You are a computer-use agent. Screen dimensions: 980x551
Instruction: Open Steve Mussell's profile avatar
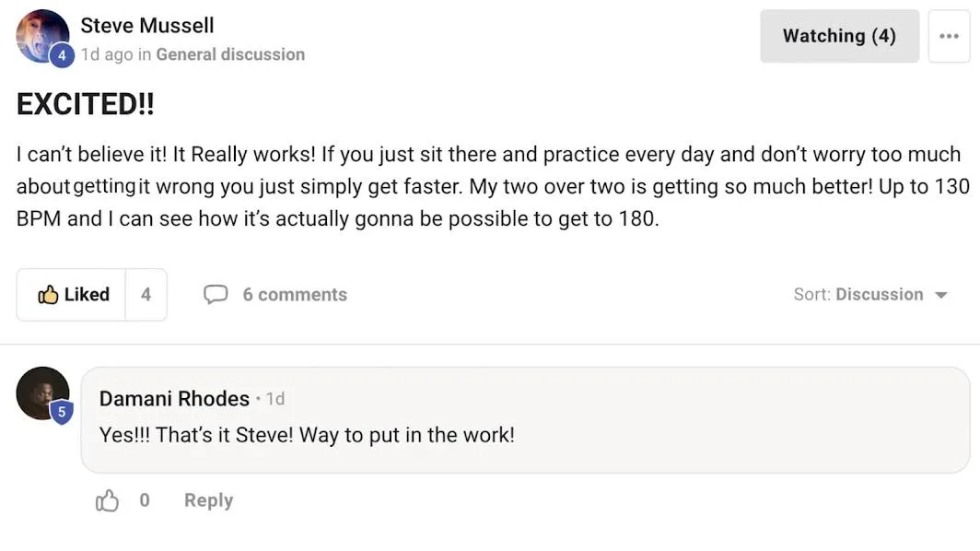42,36
